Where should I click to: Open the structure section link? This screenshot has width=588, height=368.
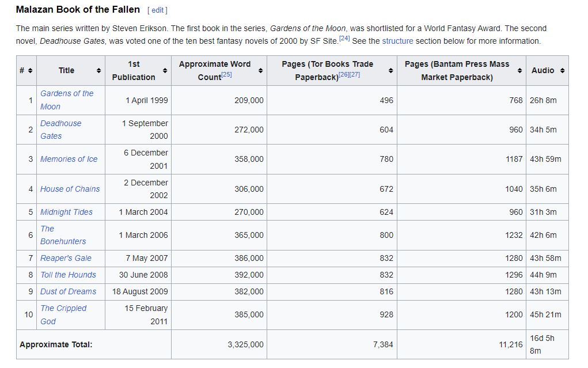(397, 41)
